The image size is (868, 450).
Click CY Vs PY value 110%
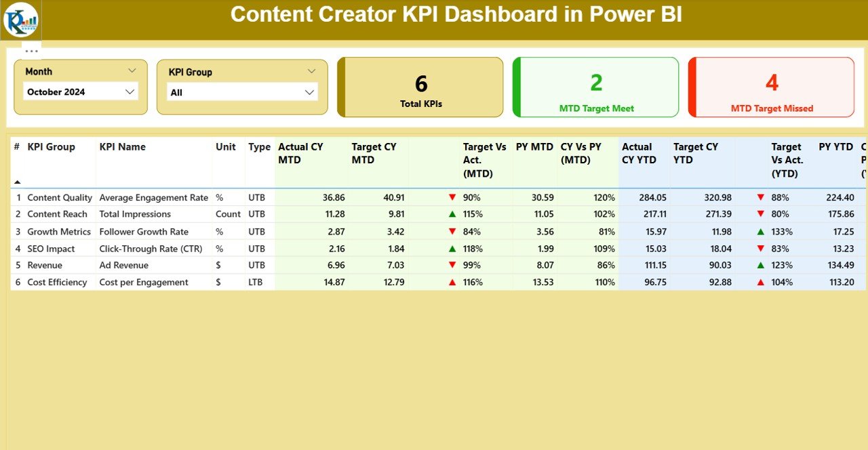tap(604, 282)
